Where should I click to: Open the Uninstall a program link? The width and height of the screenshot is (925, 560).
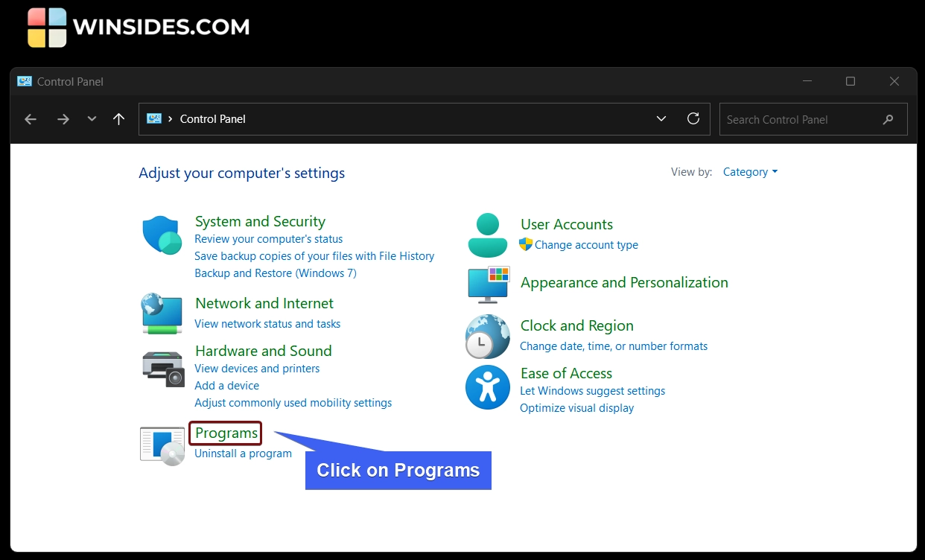(242, 453)
